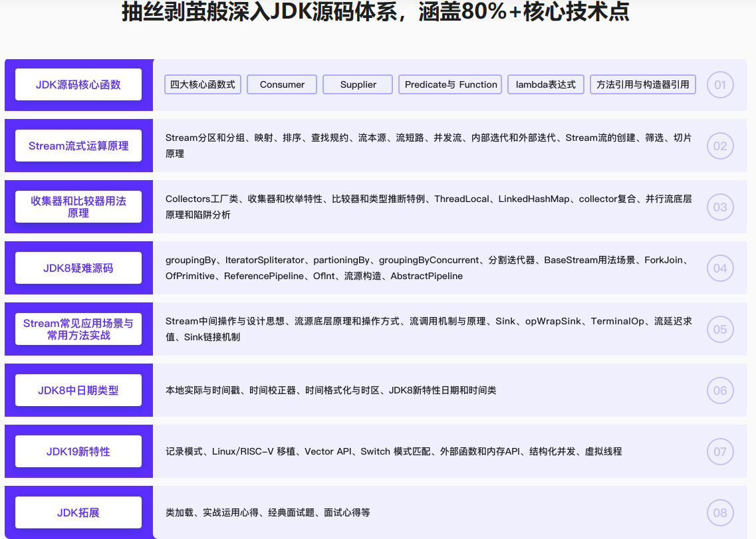Click the circled 07 number badge
Image resolution: width=756 pixels, height=539 pixels.
pyautogui.click(x=720, y=452)
